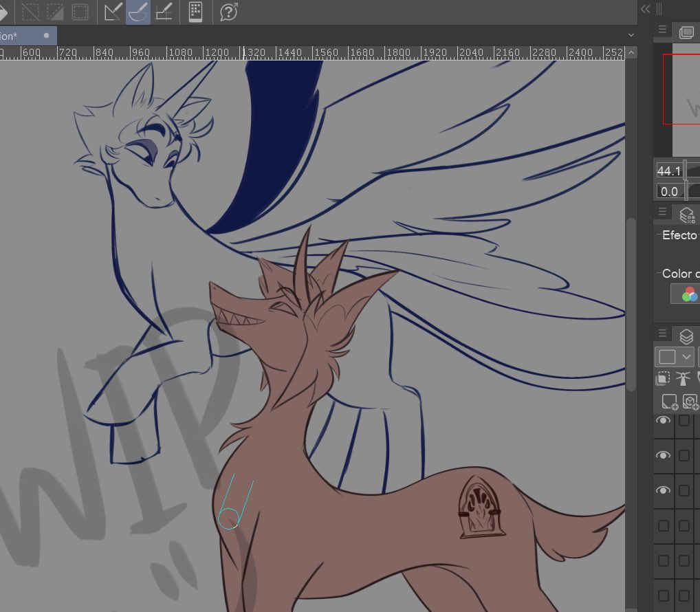Open the Layer palette menu icon
Image resolution: width=700 pixels, height=612 pixels.
[662, 333]
